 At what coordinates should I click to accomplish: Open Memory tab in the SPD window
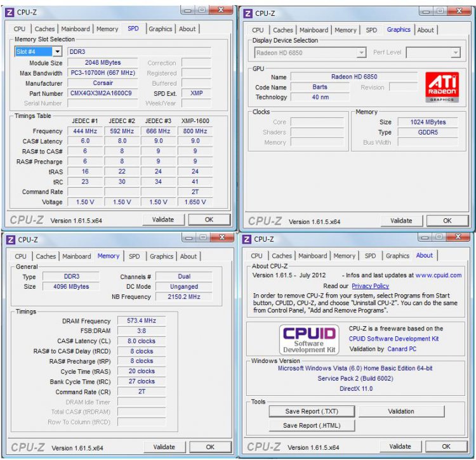click(x=107, y=29)
